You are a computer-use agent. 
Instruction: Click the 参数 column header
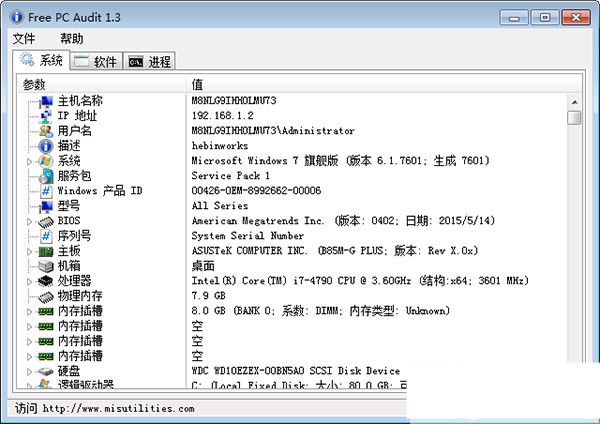(102, 84)
